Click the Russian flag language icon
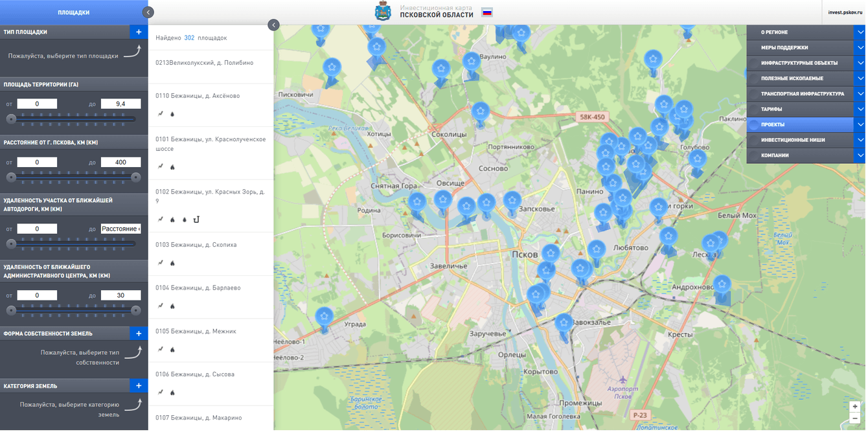 [x=487, y=12]
